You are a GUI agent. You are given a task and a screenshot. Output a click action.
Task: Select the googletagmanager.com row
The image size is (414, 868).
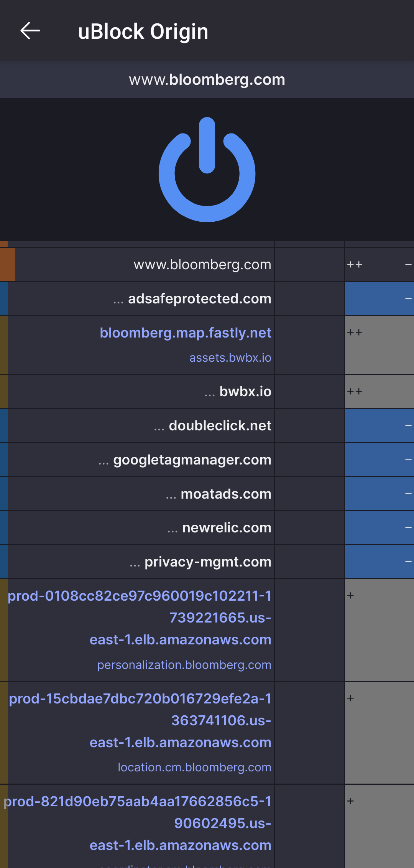[192, 460]
